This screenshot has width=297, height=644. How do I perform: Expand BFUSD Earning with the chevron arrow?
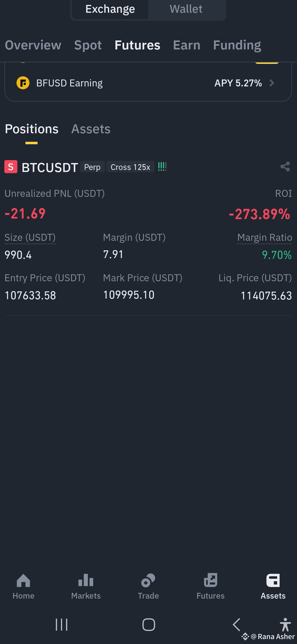pos(272,83)
